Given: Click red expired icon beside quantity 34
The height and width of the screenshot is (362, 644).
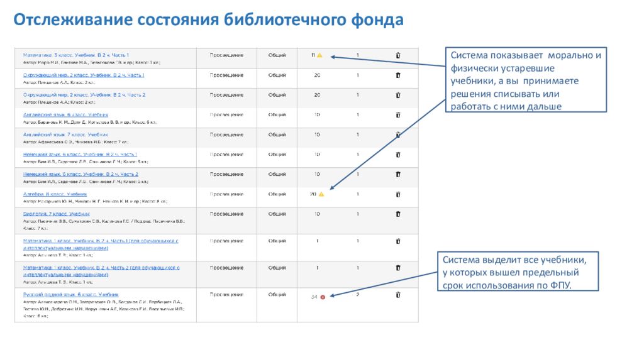Looking at the screenshot, I should point(323,297).
